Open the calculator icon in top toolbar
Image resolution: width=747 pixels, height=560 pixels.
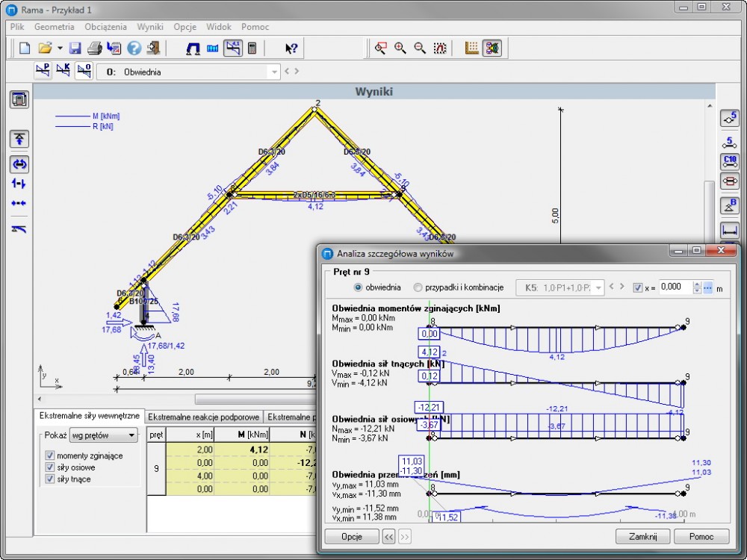252,49
